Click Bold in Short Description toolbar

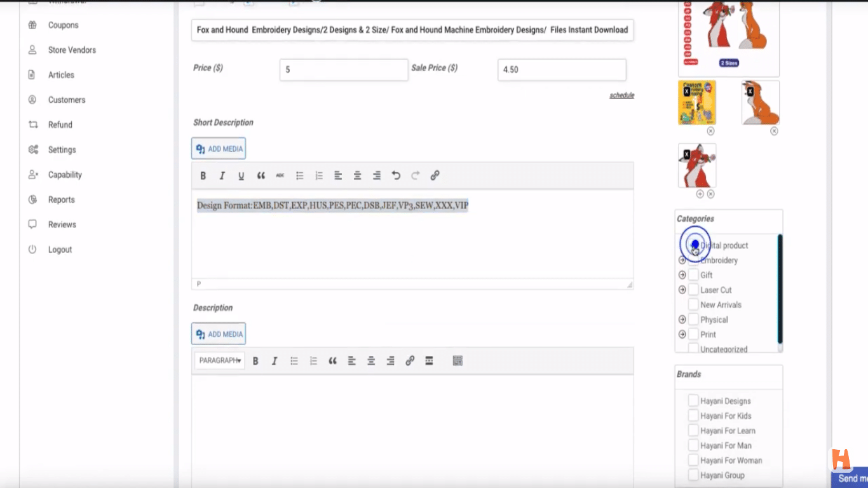click(x=203, y=176)
